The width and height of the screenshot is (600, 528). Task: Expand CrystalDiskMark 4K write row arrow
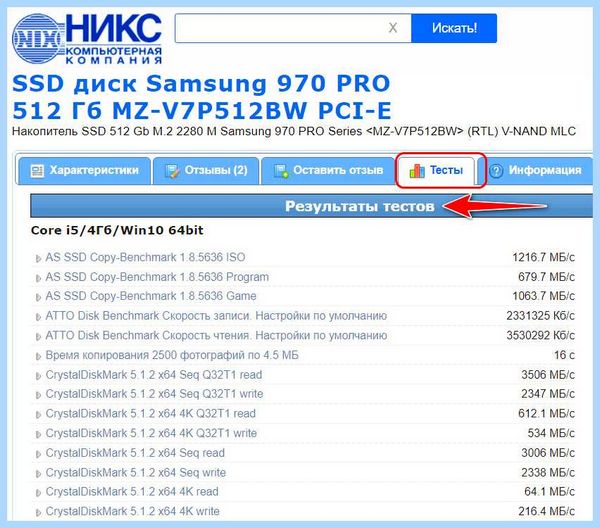38,513
